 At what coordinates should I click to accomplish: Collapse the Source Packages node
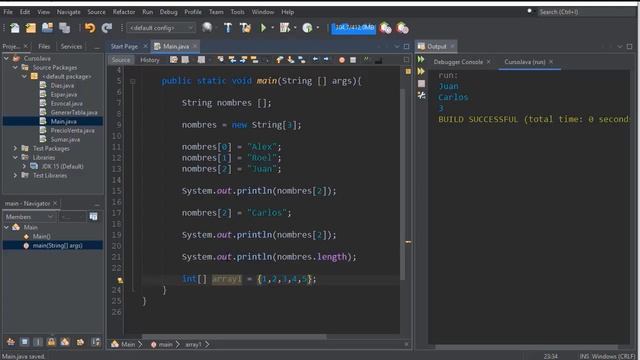15,67
